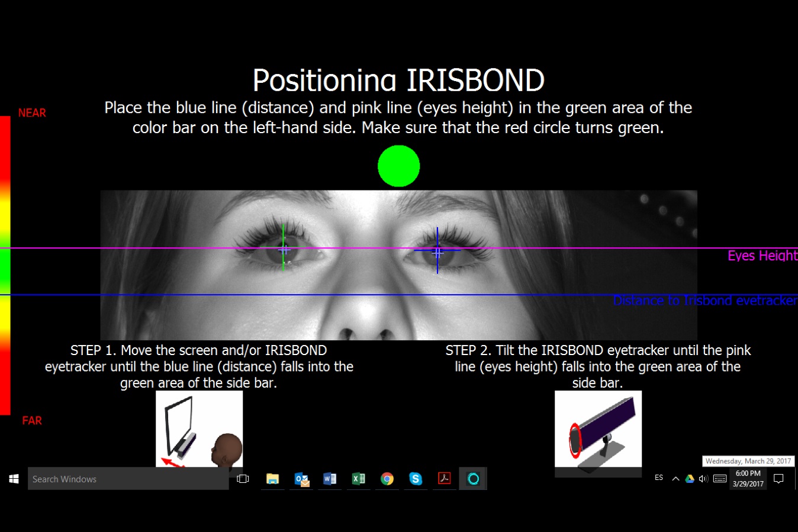Click the Eyes Height label
Image resolution: width=798 pixels, height=532 pixels.
pyautogui.click(x=762, y=256)
